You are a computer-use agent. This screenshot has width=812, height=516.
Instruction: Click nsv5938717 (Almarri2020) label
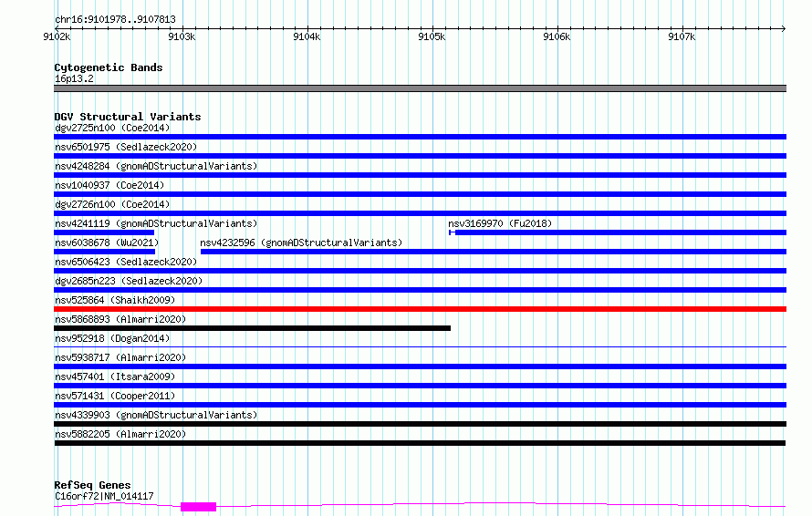pos(120,357)
